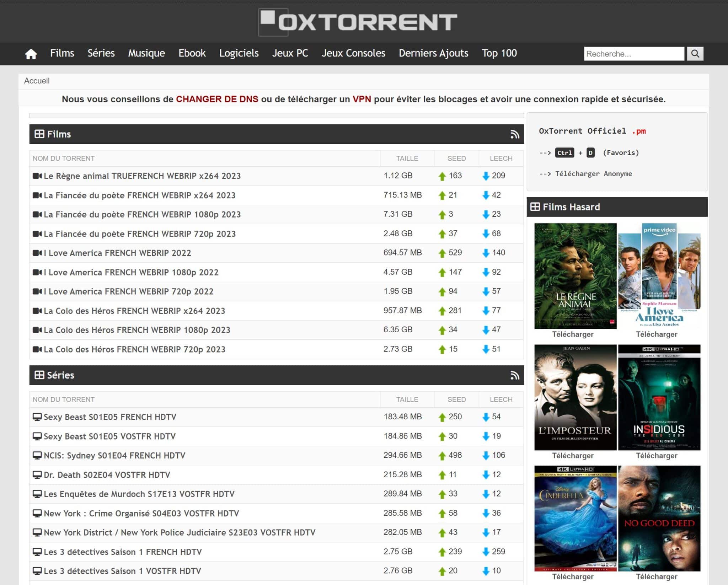The height and width of the screenshot is (585, 728).
Task: Open the Films RSS feed icon
Action: [515, 134]
